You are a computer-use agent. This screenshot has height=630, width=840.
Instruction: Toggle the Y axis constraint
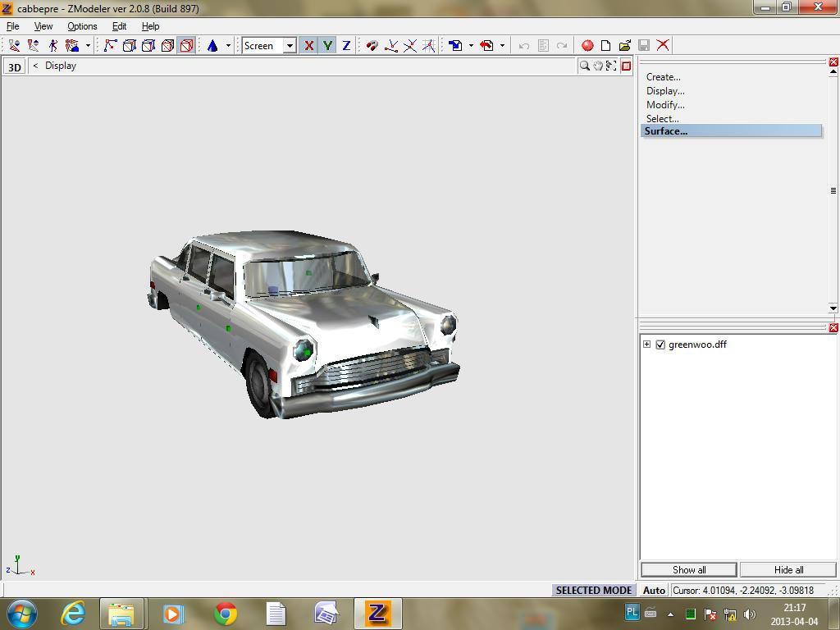click(x=327, y=46)
